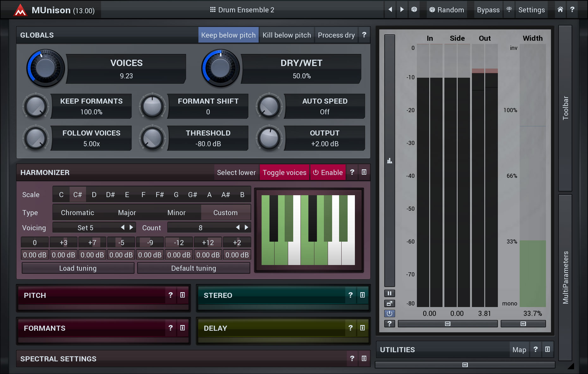This screenshot has width=588, height=374.
Task: Toggle the Process dry option
Action: pos(336,35)
